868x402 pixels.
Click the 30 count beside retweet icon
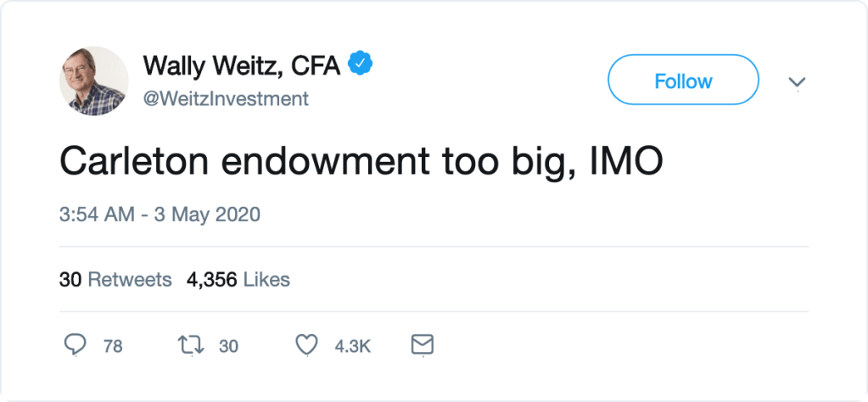228,346
